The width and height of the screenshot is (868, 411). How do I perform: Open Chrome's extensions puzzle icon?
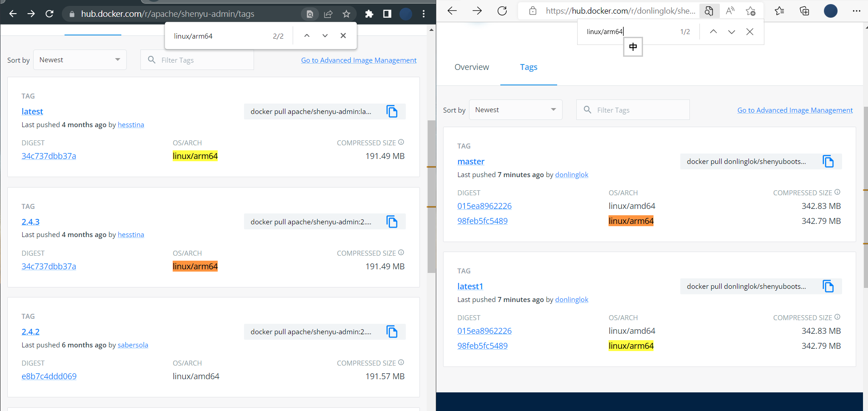click(369, 14)
